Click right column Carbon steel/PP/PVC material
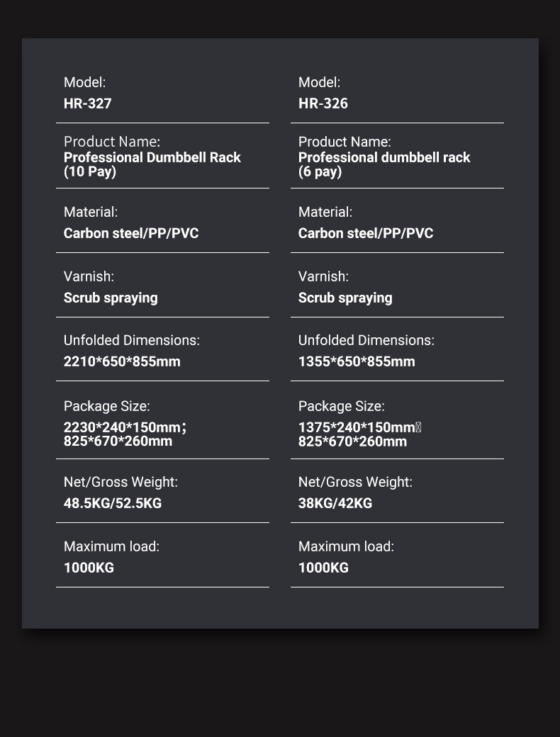Screen dimensions: 560x737 point(366,233)
